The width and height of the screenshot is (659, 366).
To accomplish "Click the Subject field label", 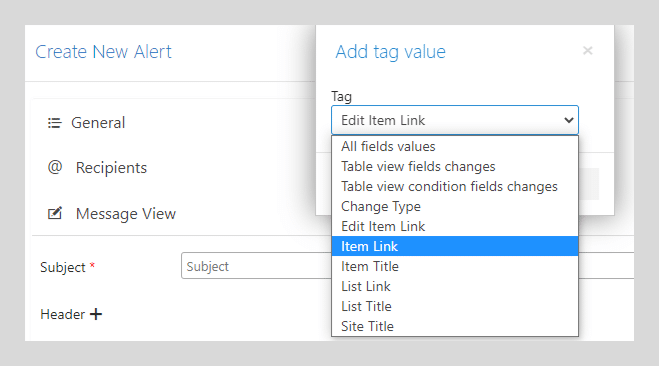I will 63,267.
